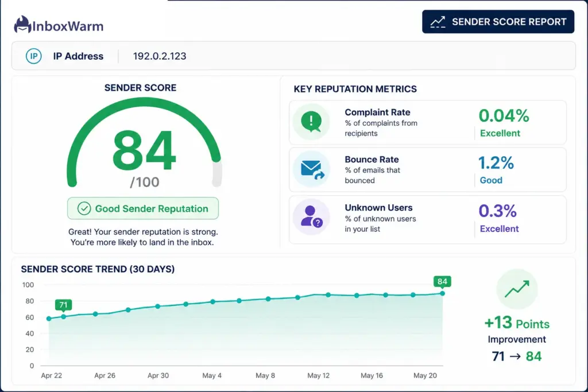
Task: Click the 60 y-axis label
Action: (x=30, y=317)
